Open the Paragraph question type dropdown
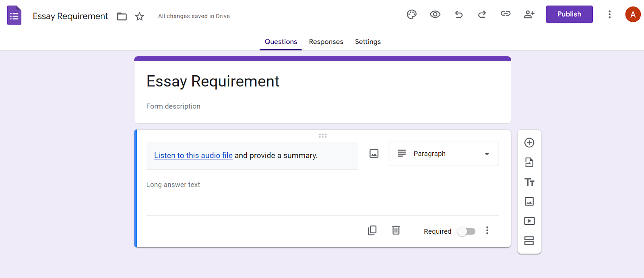The height and width of the screenshot is (278, 644). coord(444,154)
